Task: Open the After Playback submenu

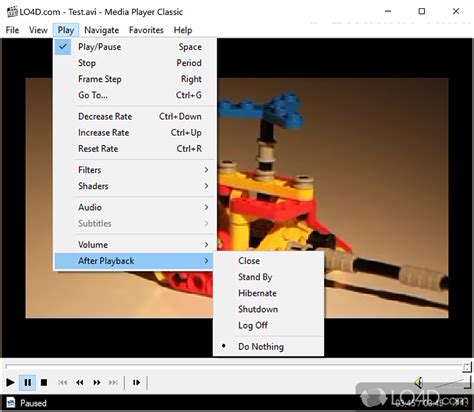Action: tap(135, 261)
